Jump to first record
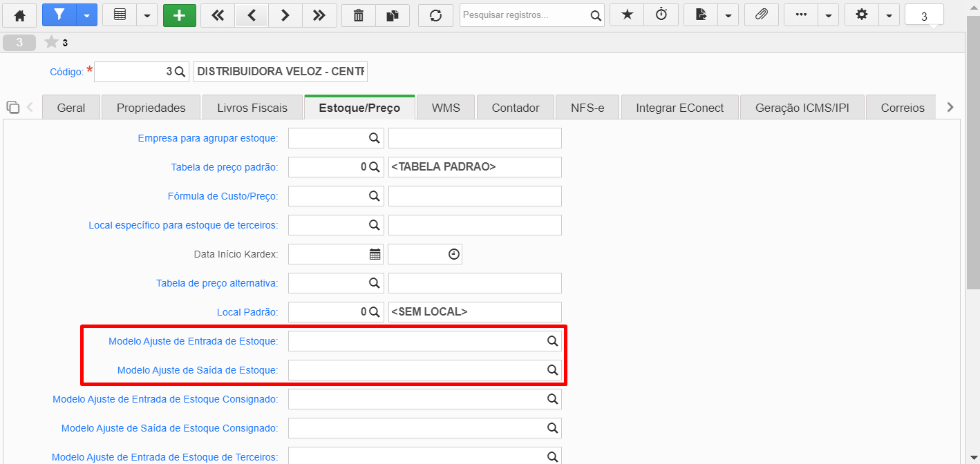This screenshot has height=464, width=980. (x=218, y=15)
